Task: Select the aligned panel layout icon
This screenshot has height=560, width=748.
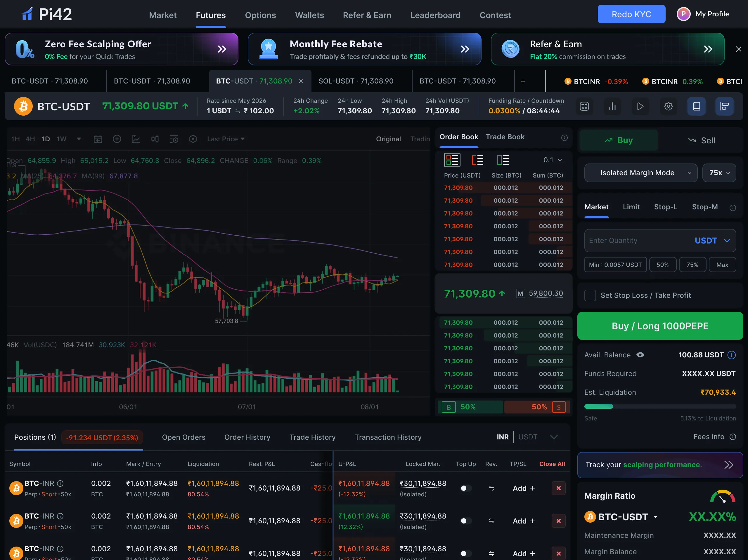Action: [x=724, y=107]
